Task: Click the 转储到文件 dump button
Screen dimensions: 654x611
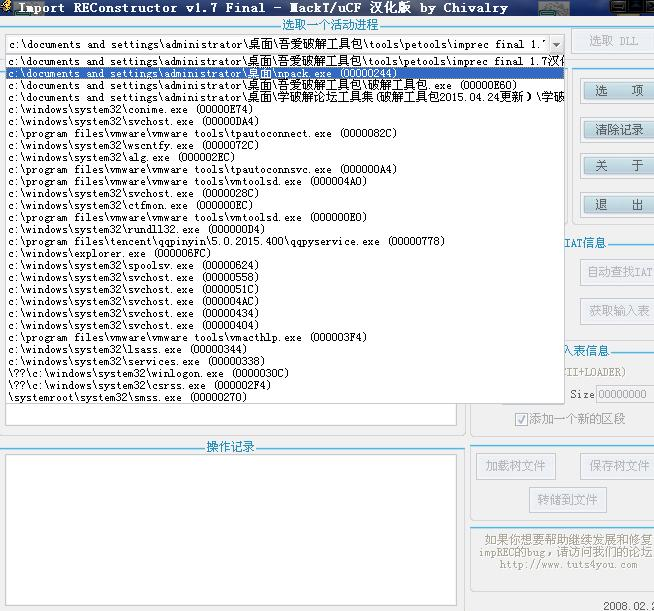Action: (x=568, y=500)
